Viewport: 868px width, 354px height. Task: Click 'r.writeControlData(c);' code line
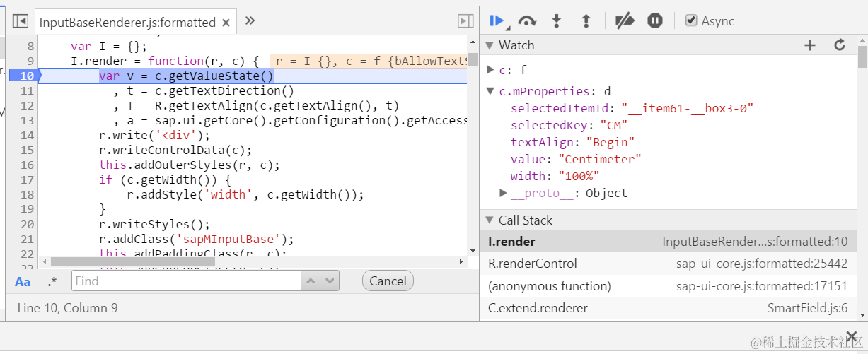pyautogui.click(x=175, y=150)
